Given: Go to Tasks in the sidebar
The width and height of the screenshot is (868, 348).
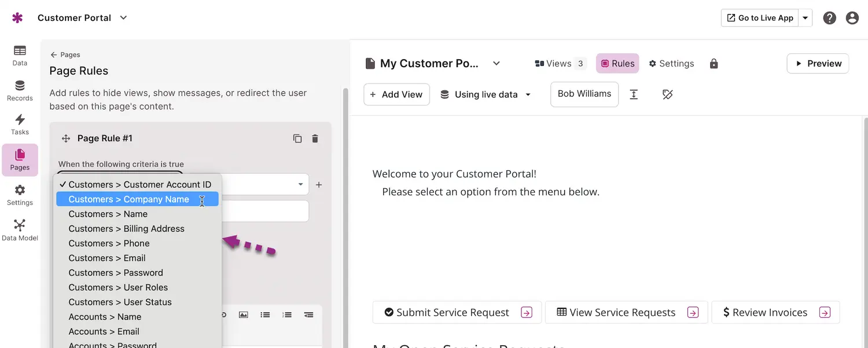Looking at the screenshot, I should pyautogui.click(x=20, y=124).
